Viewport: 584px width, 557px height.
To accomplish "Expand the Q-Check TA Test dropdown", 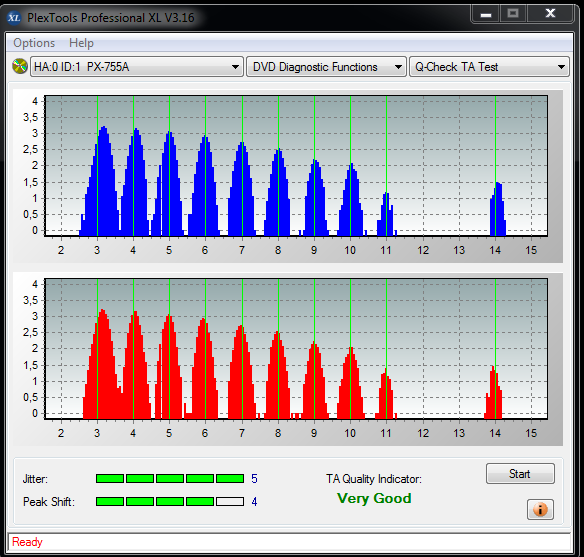I will pyautogui.click(x=489, y=67).
